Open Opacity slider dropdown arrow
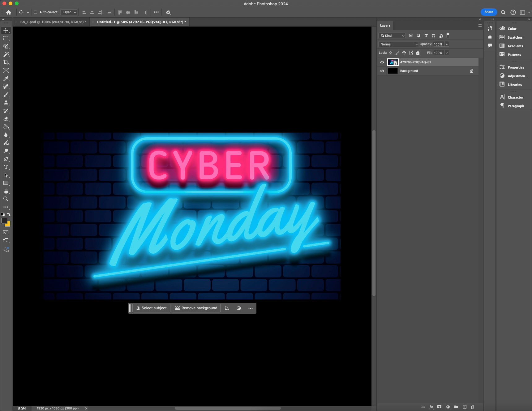The height and width of the screenshot is (411, 532). (x=447, y=44)
